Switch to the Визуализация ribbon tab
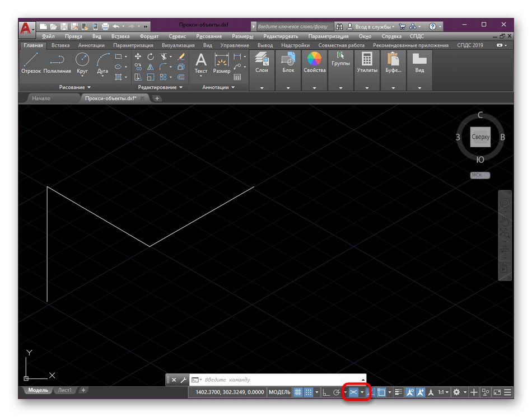The height and width of the screenshot is (417, 532). pos(178,45)
